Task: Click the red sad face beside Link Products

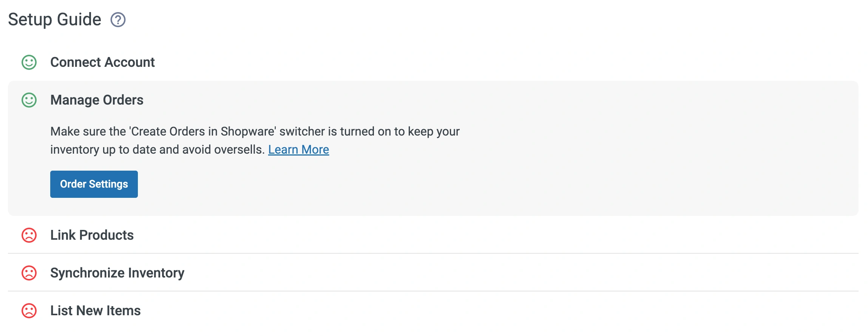Action: pyautogui.click(x=29, y=235)
